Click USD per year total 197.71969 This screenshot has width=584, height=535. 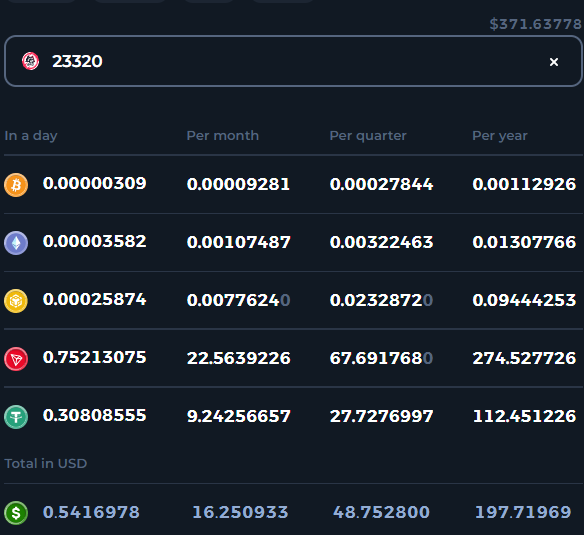coord(523,512)
